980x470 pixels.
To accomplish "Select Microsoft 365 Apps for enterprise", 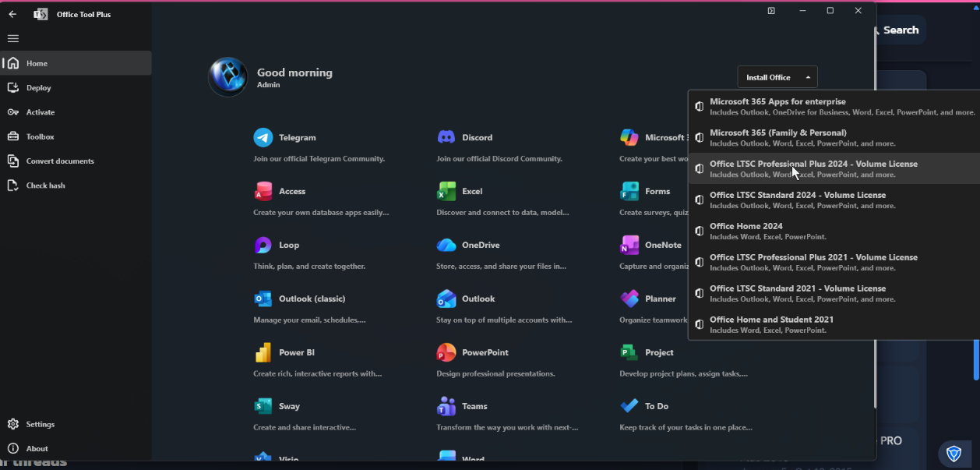I will coord(834,107).
